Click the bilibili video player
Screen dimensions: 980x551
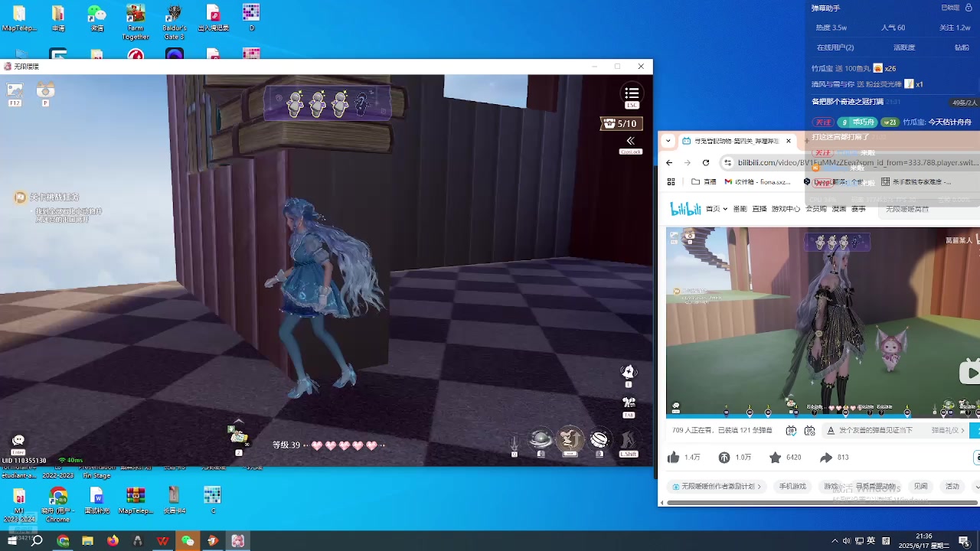pos(822,321)
